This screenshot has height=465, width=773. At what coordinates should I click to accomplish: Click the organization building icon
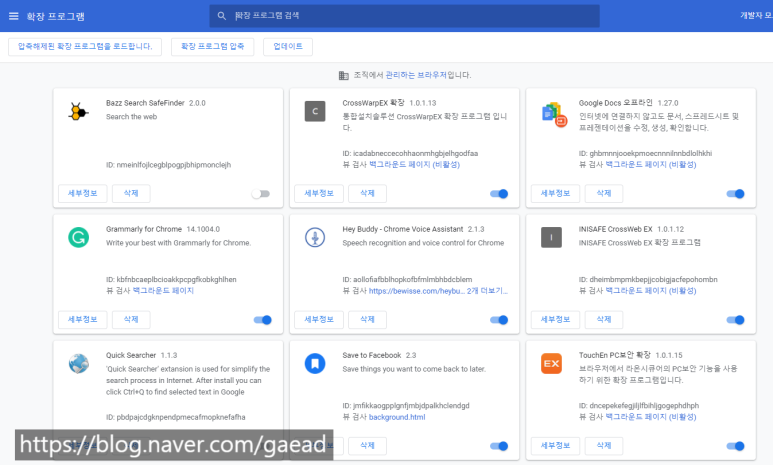(x=344, y=75)
